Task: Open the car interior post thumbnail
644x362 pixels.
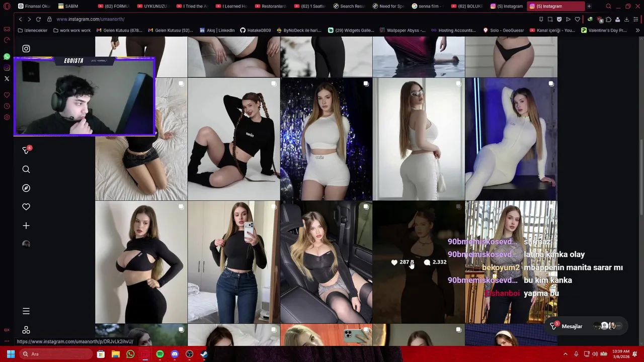Action: [326, 262]
